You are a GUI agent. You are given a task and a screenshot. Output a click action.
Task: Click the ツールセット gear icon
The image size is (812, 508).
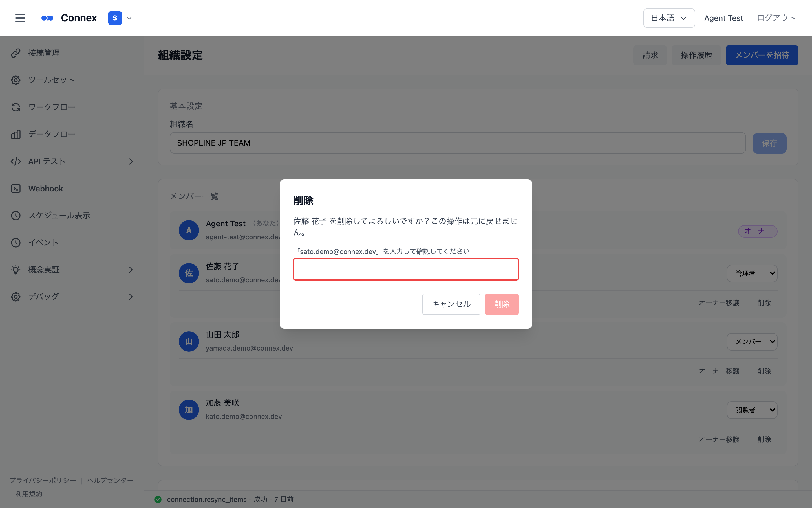click(16, 80)
